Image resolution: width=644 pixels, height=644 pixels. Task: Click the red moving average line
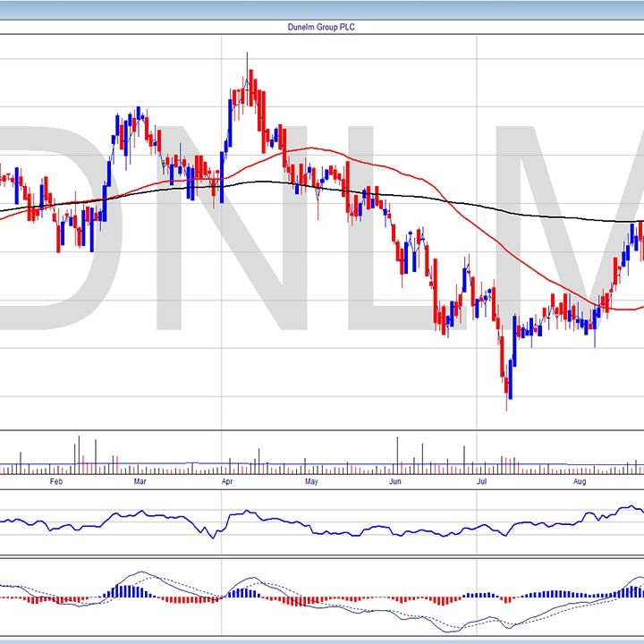[x=309, y=148]
